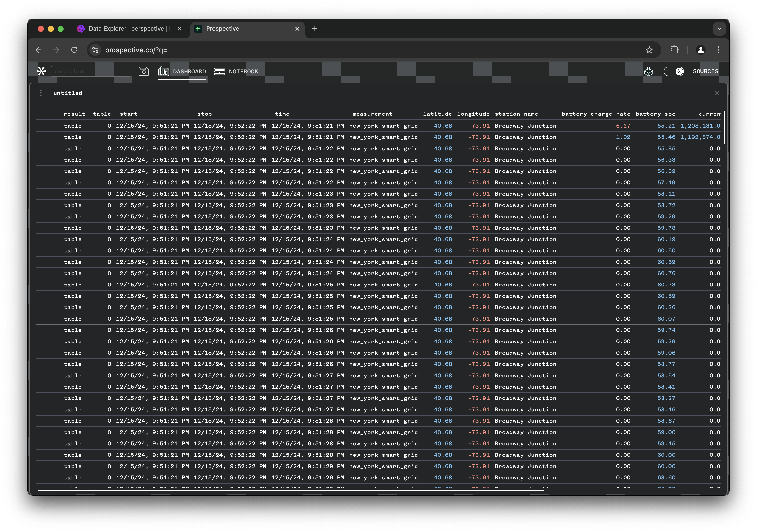This screenshot has width=757, height=532.
Task: Select the Prospective browser tab
Action: [x=247, y=29]
